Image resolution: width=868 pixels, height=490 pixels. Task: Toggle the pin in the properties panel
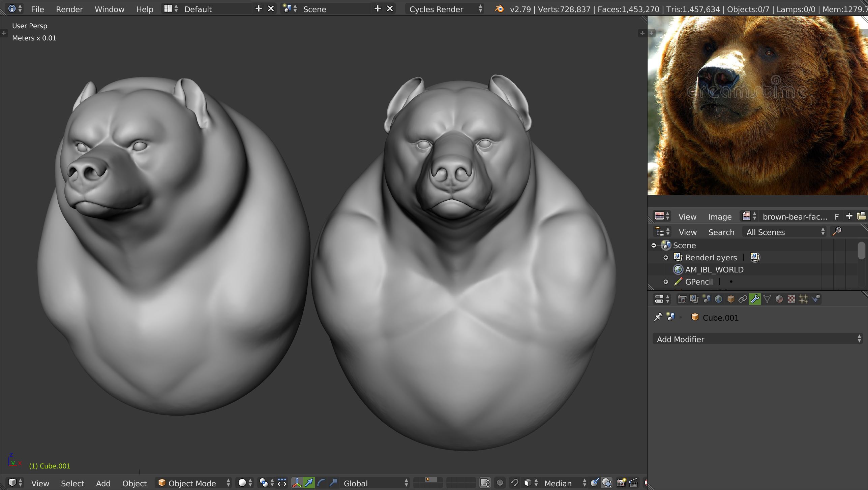coord(658,317)
